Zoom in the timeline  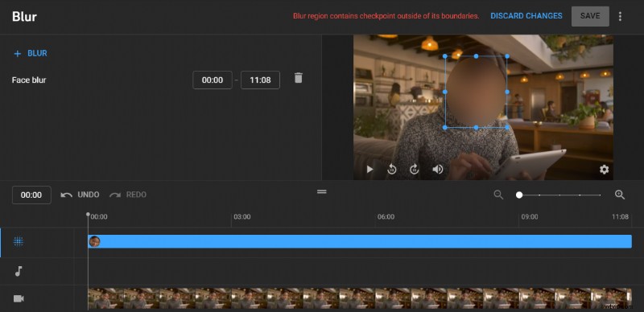point(620,195)
